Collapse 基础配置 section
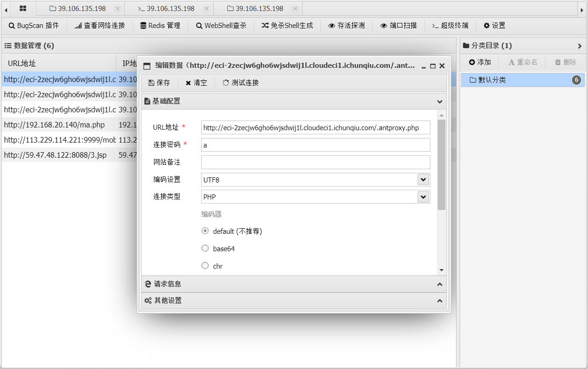The width and height of the screenshot is (588, 369). pos(440,101)
